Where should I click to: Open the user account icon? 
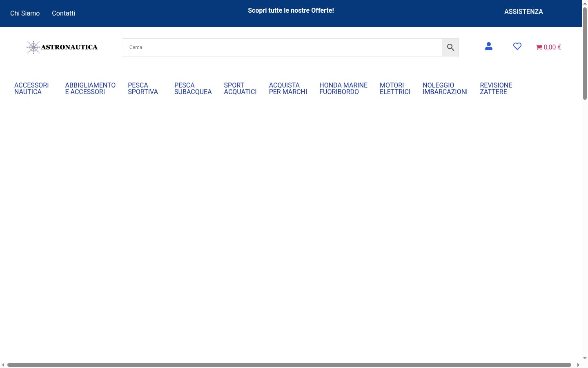(489, 47)
